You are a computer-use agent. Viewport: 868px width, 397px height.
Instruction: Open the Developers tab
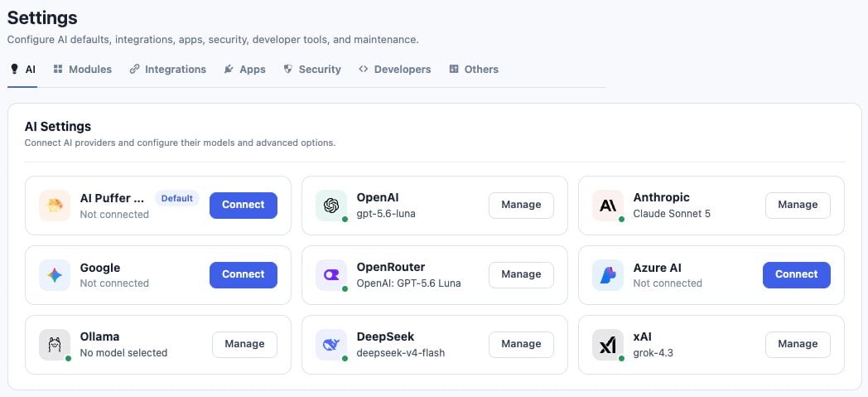pos(395,70)
